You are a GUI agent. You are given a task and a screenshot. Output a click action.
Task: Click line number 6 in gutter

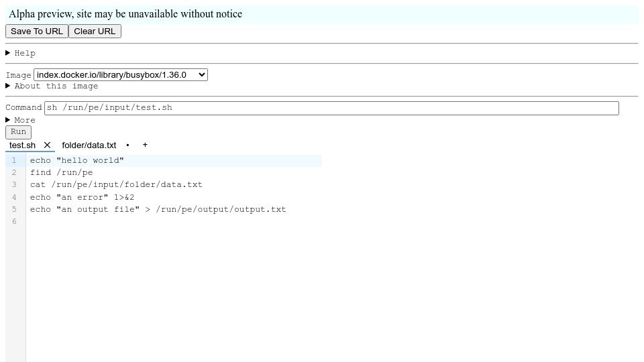click(x=14, y=222)
